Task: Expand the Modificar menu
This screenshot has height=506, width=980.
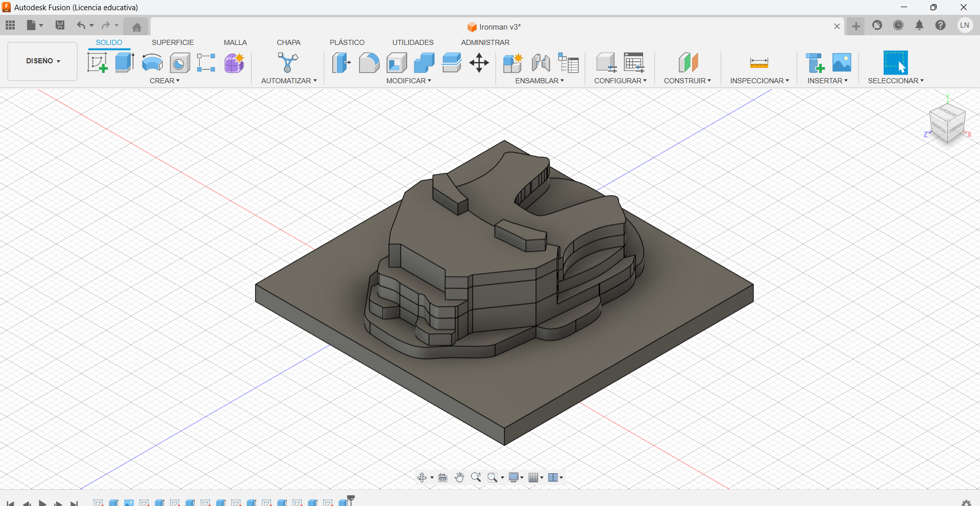Action: 409,81
